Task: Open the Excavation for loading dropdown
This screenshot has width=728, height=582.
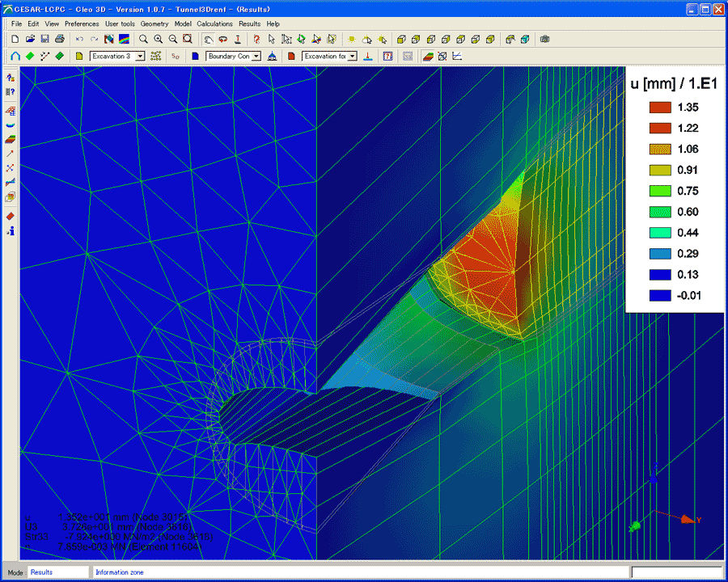Action: 353,57
